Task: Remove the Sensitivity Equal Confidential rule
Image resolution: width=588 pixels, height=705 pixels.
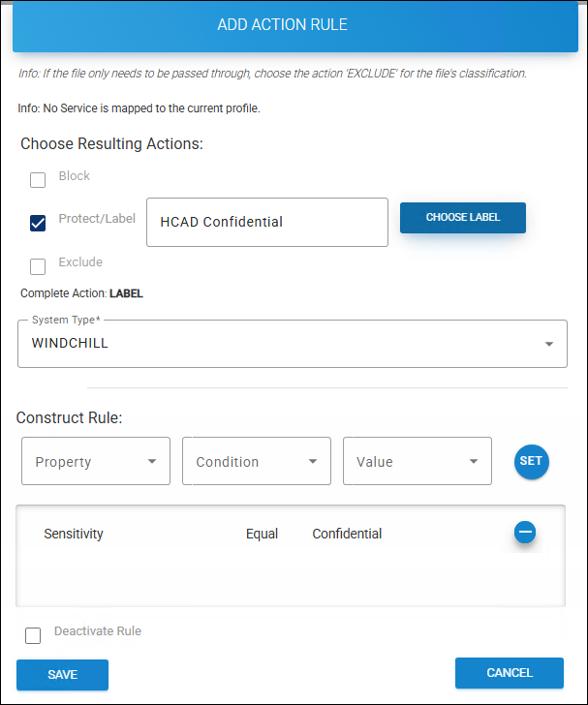Action: [x=525, y=532]
